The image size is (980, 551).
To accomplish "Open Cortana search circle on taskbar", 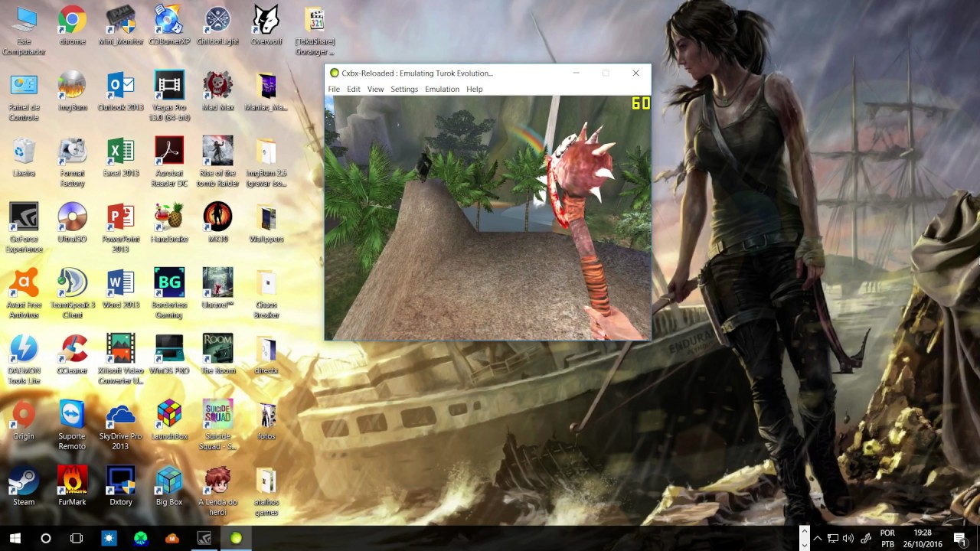I will pyautogui.click(x=46, y=538).
